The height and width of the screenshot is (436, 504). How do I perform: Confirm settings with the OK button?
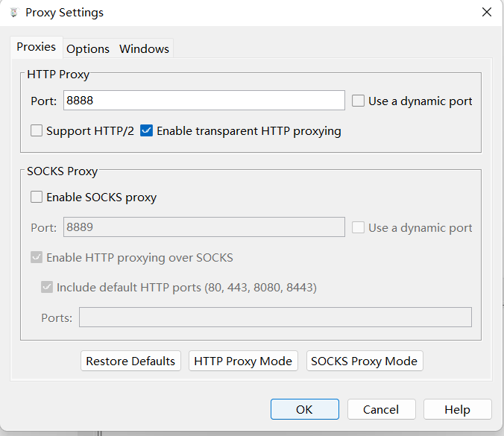tap(304, 409)
